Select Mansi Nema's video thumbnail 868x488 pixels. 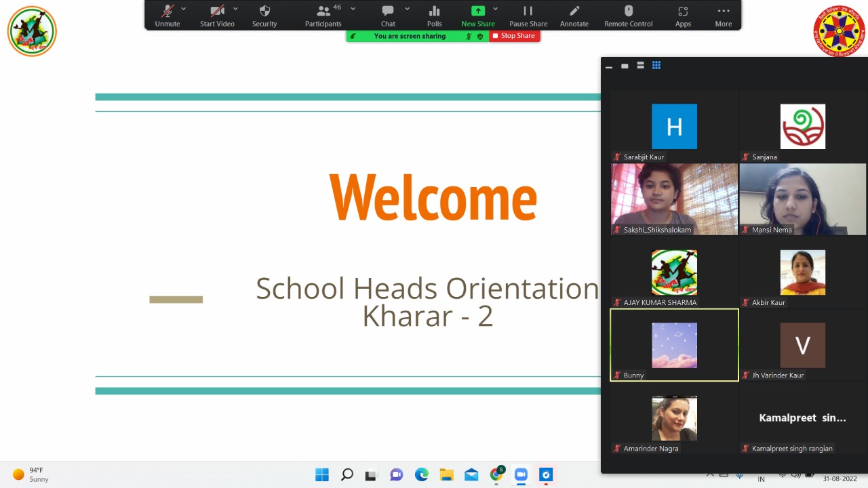click(x=802, y=199)
